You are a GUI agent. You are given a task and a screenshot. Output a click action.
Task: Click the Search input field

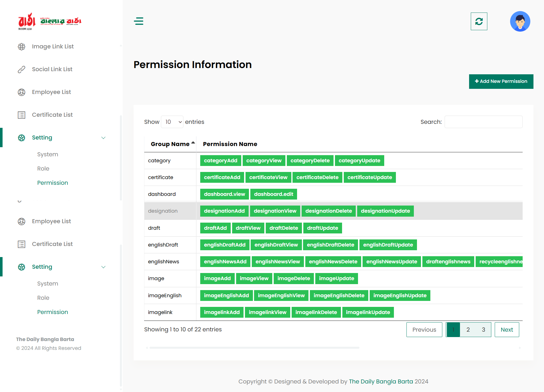pyautogui.click(x=483, y=122)
